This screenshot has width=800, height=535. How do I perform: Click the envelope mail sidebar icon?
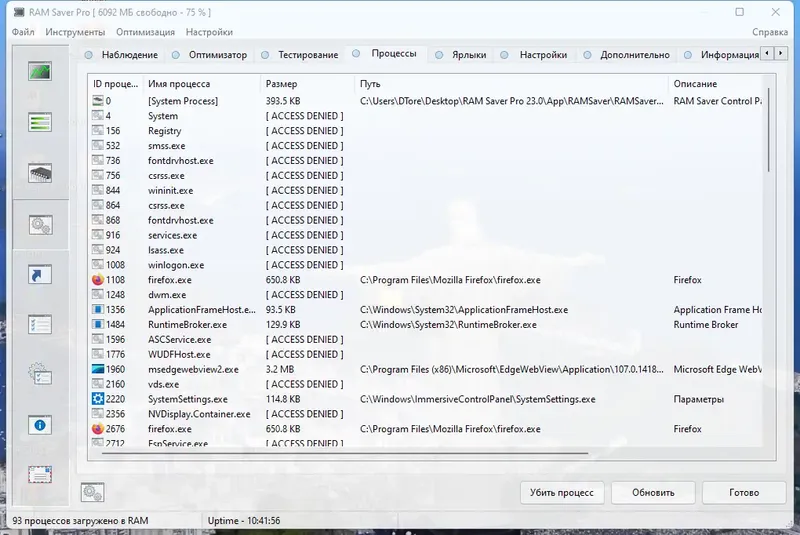(40, 475)
